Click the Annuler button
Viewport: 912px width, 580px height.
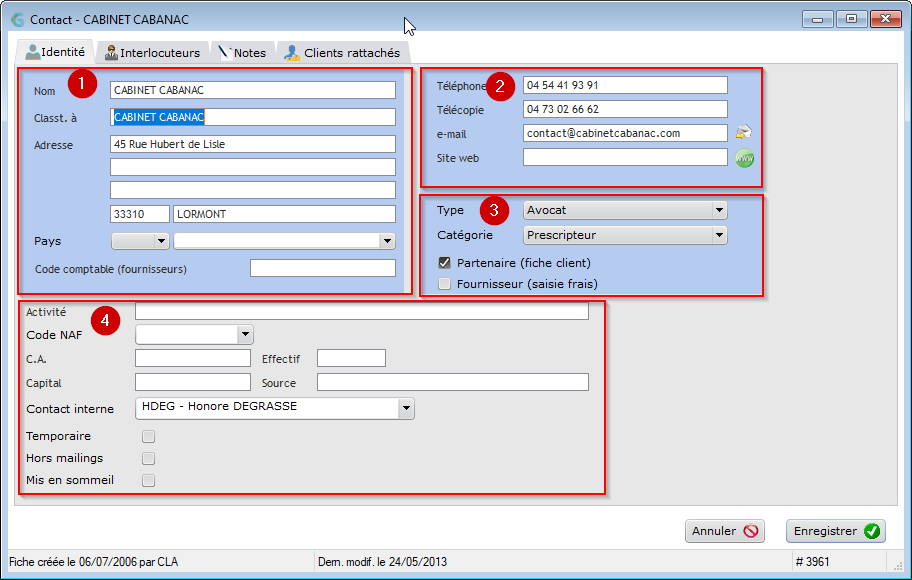pyautogui.click(x=725, y=531)
